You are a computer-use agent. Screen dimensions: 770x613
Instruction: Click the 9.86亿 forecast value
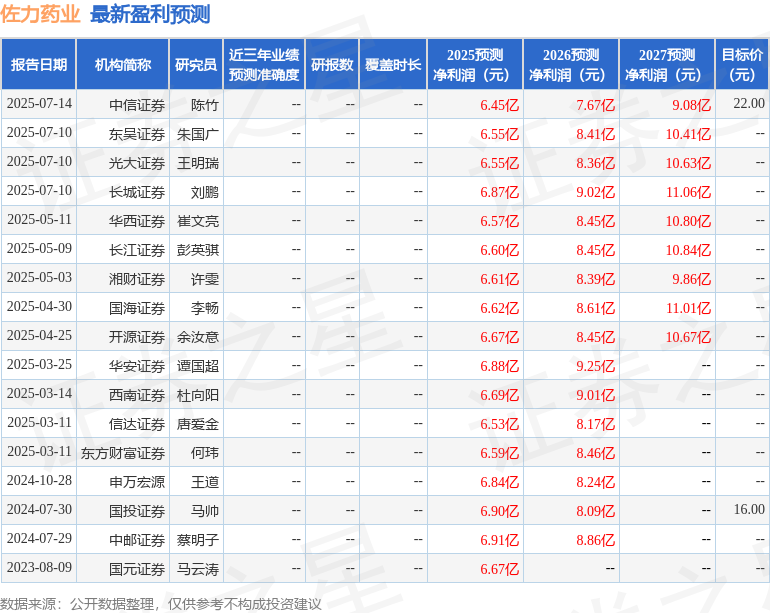tap(691, 279)
